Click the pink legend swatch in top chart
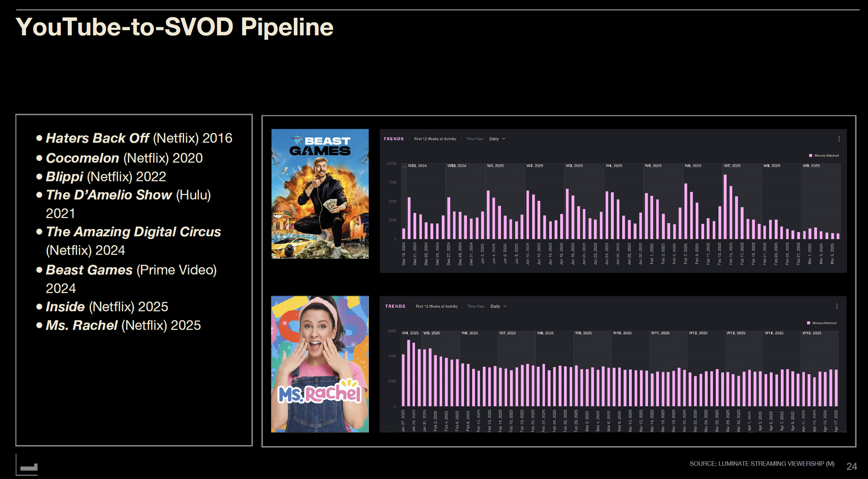 click(x=810, y=155)
